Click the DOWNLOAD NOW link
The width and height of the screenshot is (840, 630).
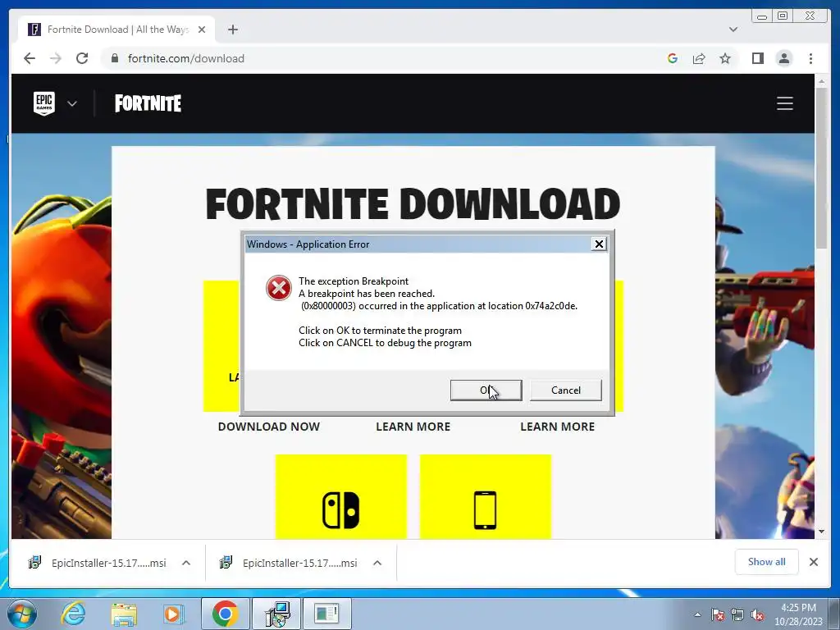click(x=269, y=427)
